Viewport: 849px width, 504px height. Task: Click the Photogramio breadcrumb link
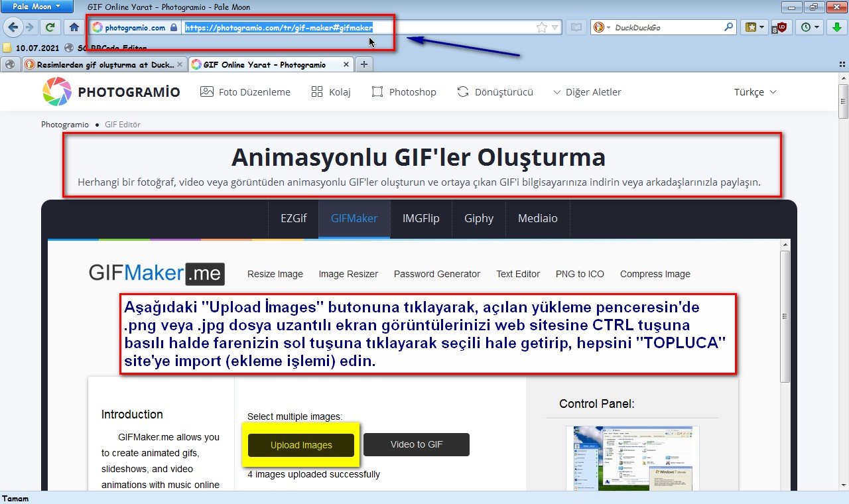(65, 125)
